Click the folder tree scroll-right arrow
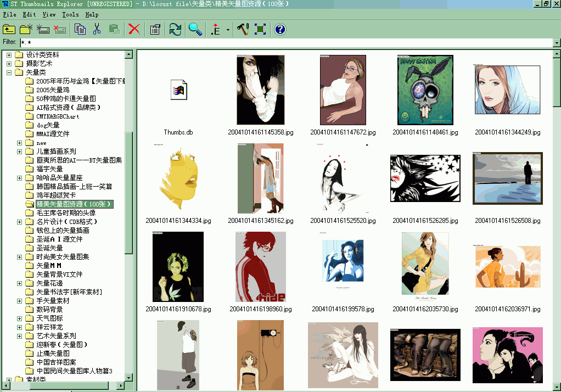This screenshot has width=561, height=392. point(121,385)
